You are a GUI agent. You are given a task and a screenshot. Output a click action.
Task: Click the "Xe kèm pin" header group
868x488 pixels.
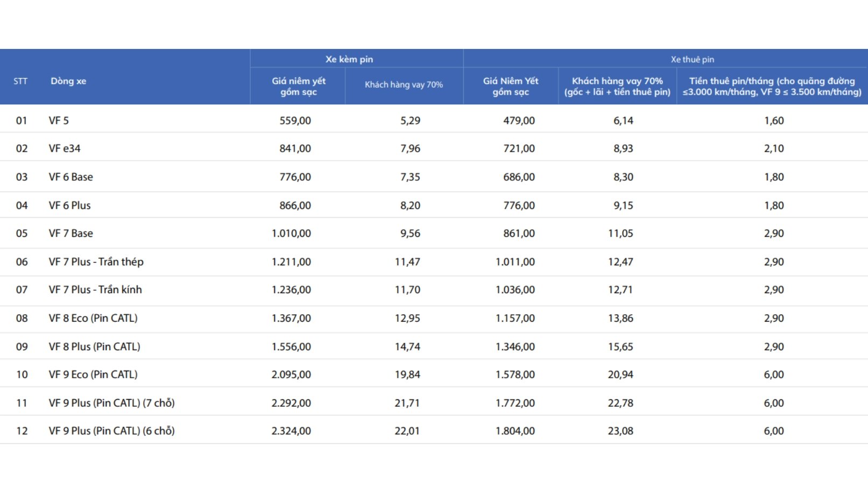click(x=349, y=59)
